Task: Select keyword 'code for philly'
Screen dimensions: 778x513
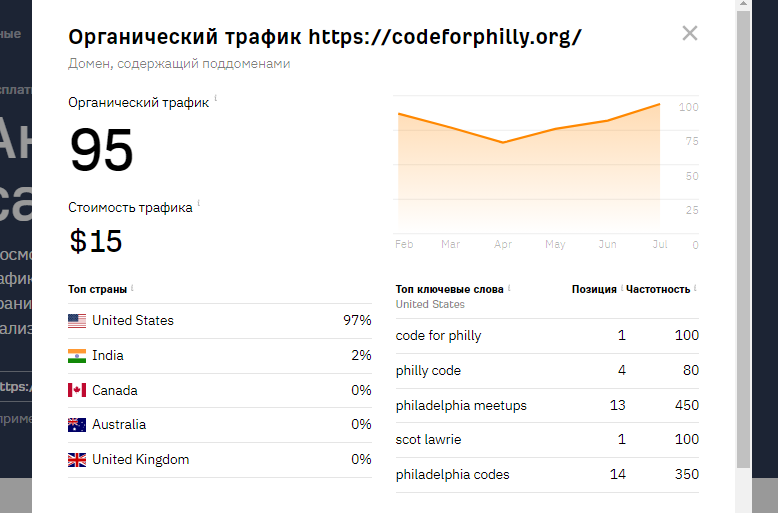Action: click(438, 336)
